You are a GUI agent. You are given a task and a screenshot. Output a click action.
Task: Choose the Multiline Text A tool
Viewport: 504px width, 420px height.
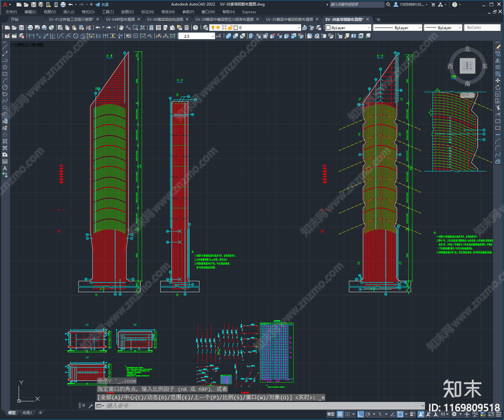coord(5,168)
